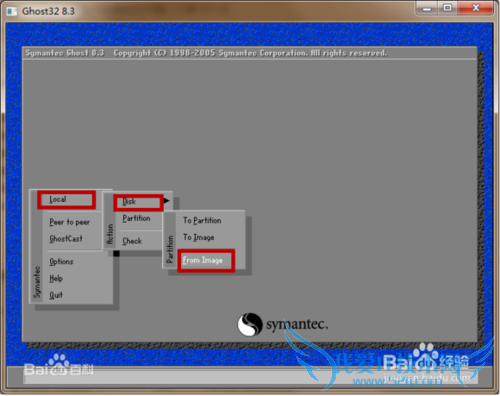Click the Symantec yin-yang logo
This screenshot has width=500, height=396.
point(249,324)
